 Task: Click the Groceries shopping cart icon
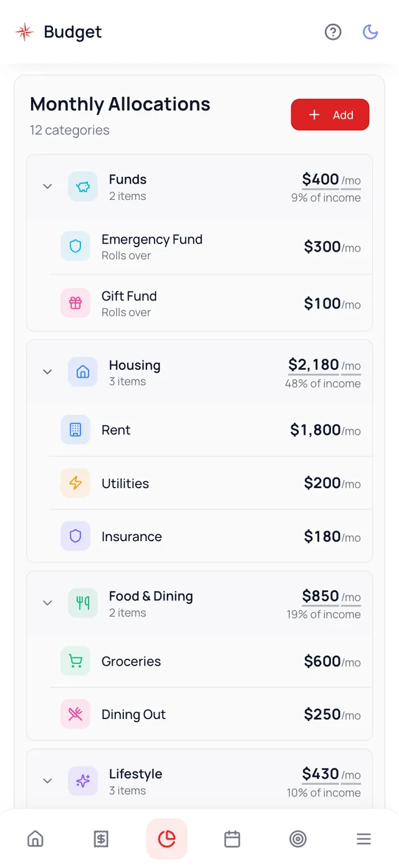[x=75, y=661]
